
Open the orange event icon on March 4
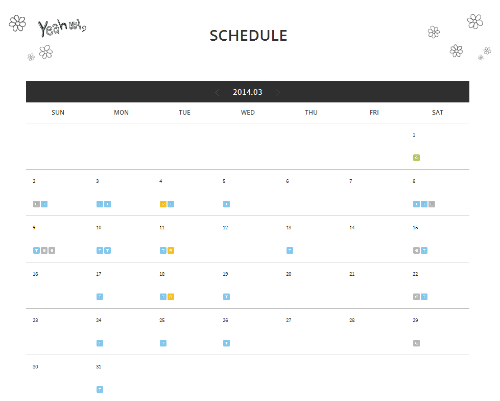(x=163, y=204)
